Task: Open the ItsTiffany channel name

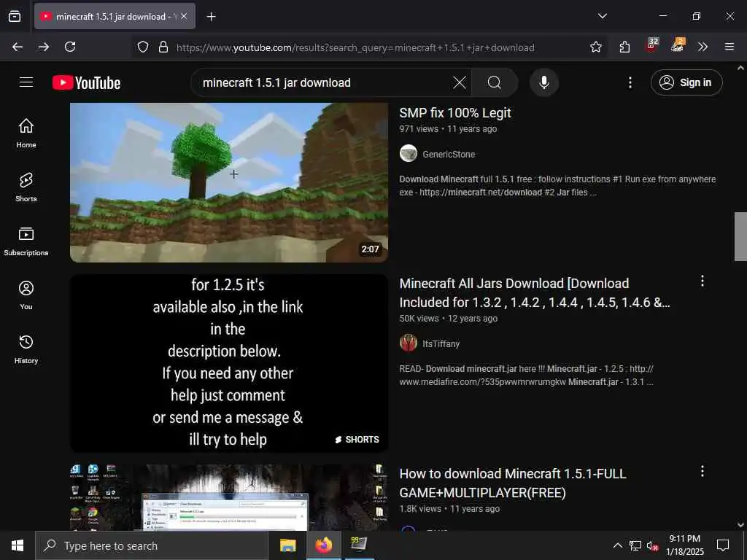Action: 441,344
